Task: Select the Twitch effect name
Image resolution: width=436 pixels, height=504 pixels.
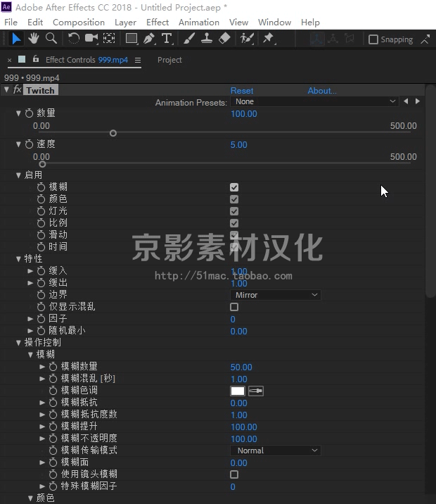Action: [x=41, y=90]
